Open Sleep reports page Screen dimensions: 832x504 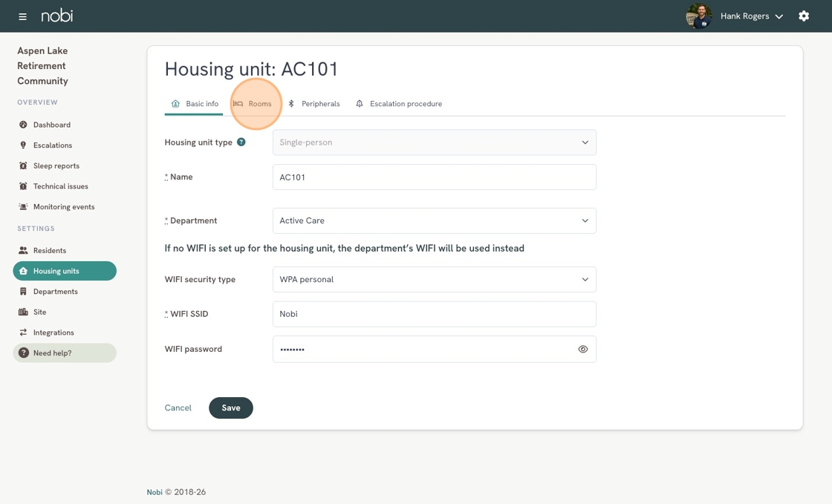tap(56, 166)
